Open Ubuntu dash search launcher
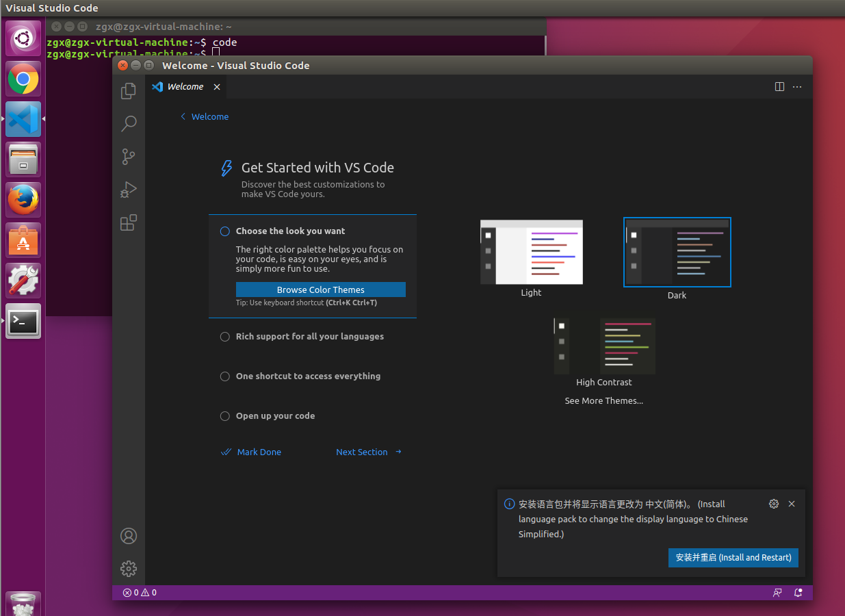The height and width of the screenshot is (616, 845). [x=23, y=38]
